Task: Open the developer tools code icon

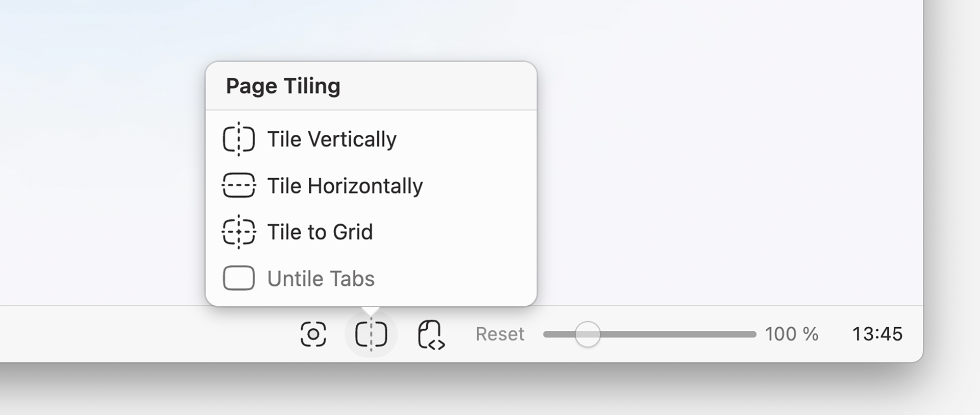Action: 431,335
